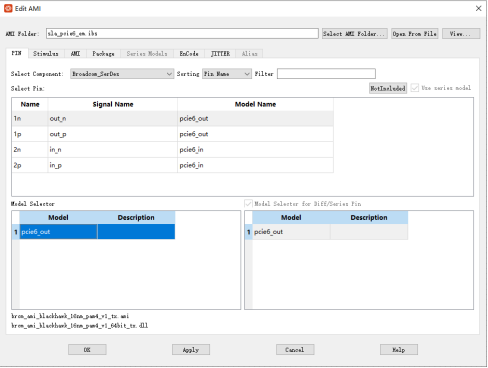Click the Signal Name column header

tap(113, 104)
